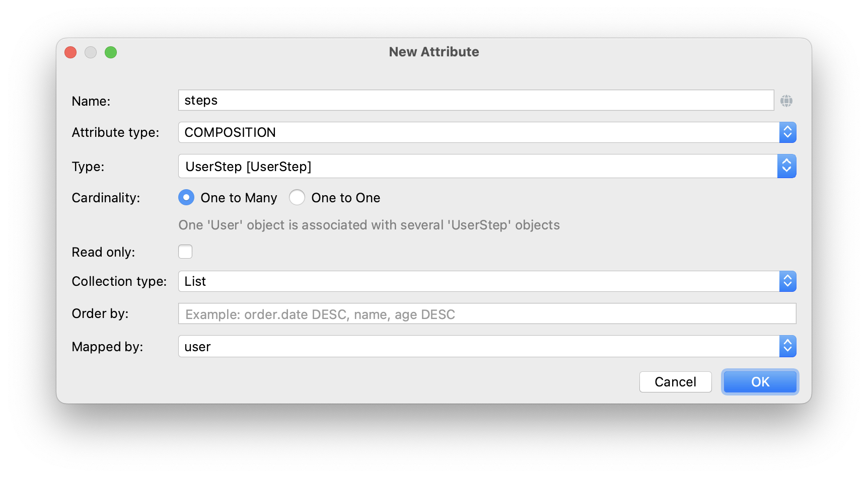Image resolution: width=868 pixels, height=478 pixels.
Task: Choose the One to One cardinality
Action: pos(297,198)
